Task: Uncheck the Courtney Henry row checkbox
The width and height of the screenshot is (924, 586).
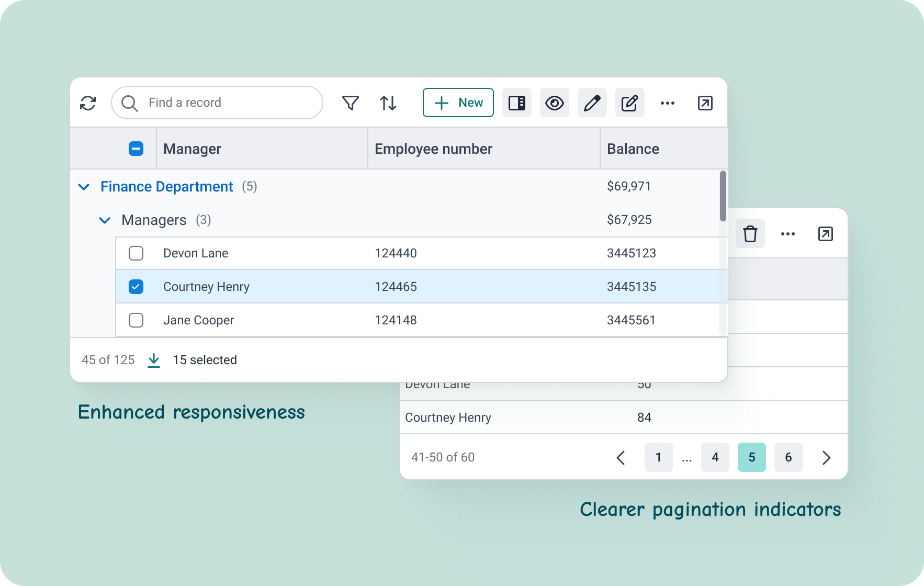Action: (136, 287)
